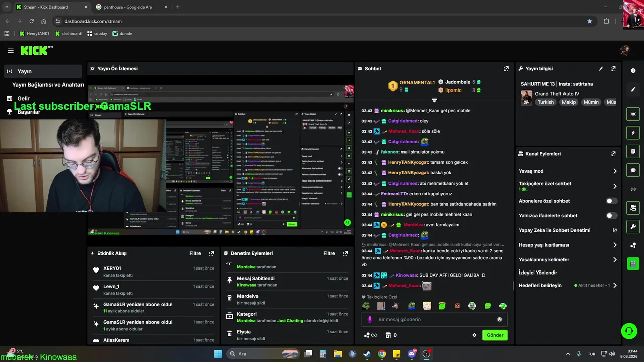Click the green clapperboard icon in right sidebar
Viewport: 644px width, 362px height.
[633, 263]
